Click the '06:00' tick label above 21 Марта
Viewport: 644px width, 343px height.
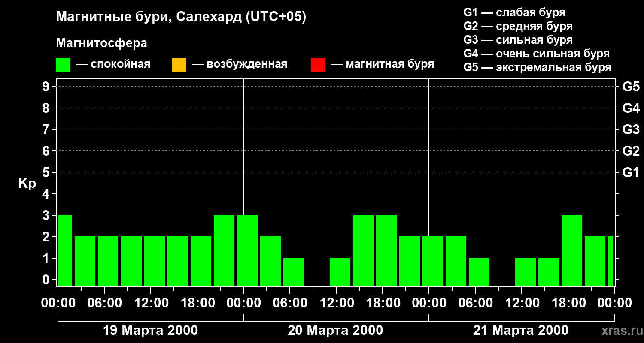475,303
